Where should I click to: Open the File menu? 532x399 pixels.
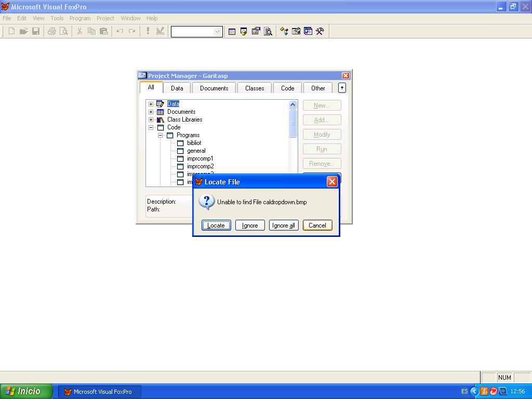(7, 18)
